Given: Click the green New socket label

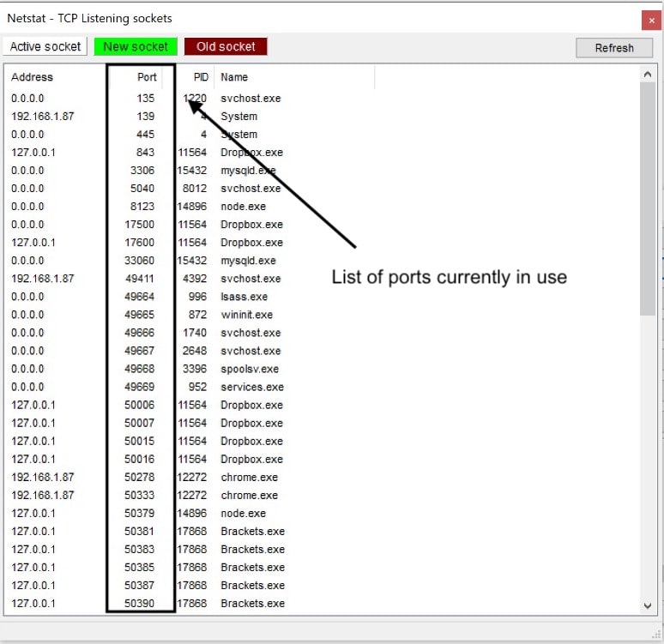Looking at the screenshot, I should [x=136, y=46].
